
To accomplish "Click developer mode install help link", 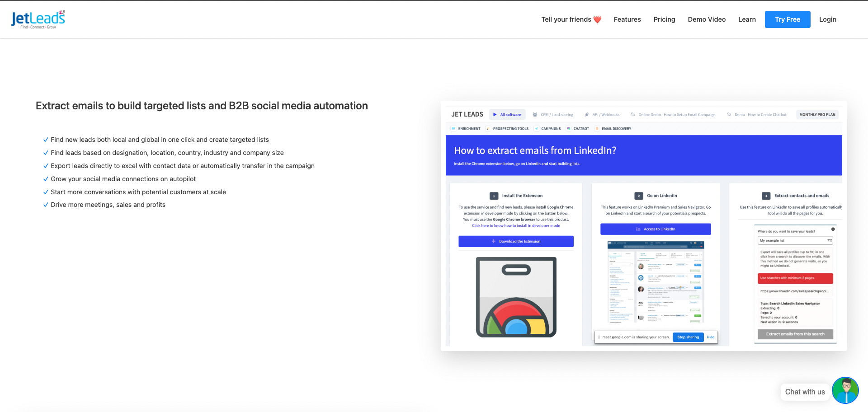I will coord(516,225).
